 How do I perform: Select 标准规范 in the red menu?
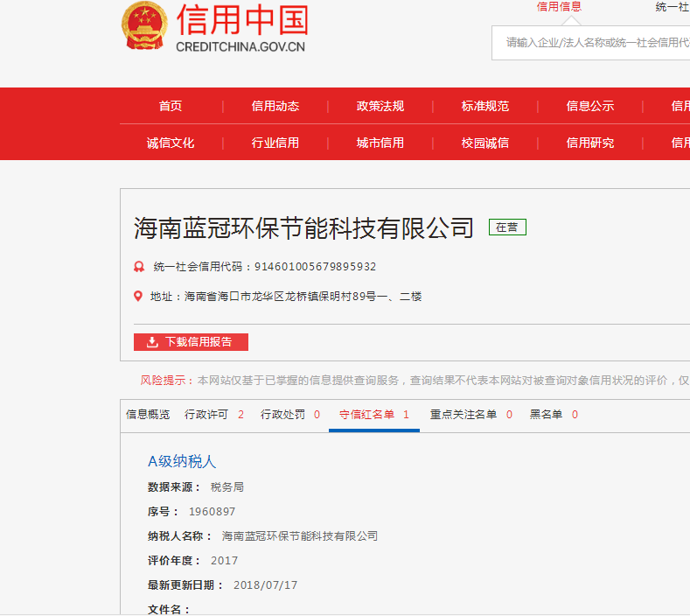pyautogui.click(x=485, y=106)
